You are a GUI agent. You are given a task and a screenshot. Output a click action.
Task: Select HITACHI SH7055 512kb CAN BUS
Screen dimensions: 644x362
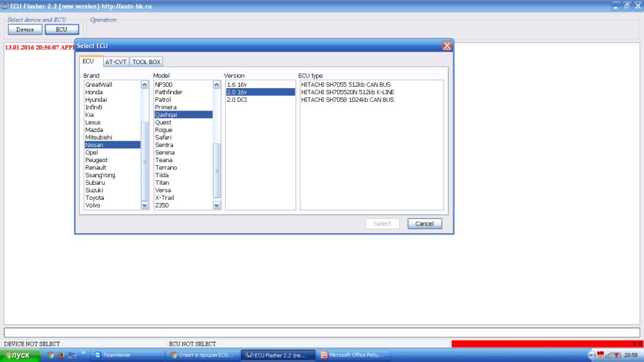tap(372, 85)
